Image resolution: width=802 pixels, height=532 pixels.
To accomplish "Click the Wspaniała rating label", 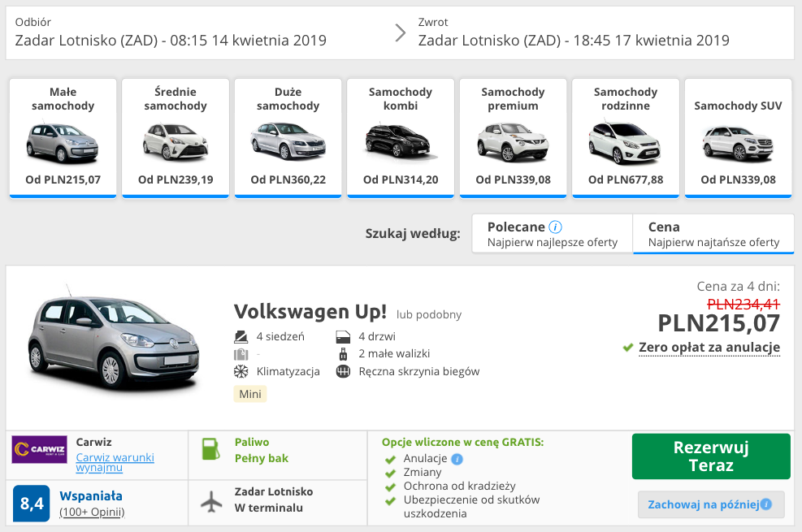I will (91, 495).
